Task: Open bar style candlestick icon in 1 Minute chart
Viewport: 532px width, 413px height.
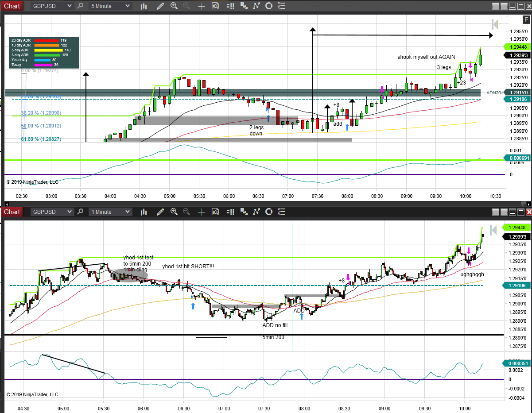Action: point(144,212)
